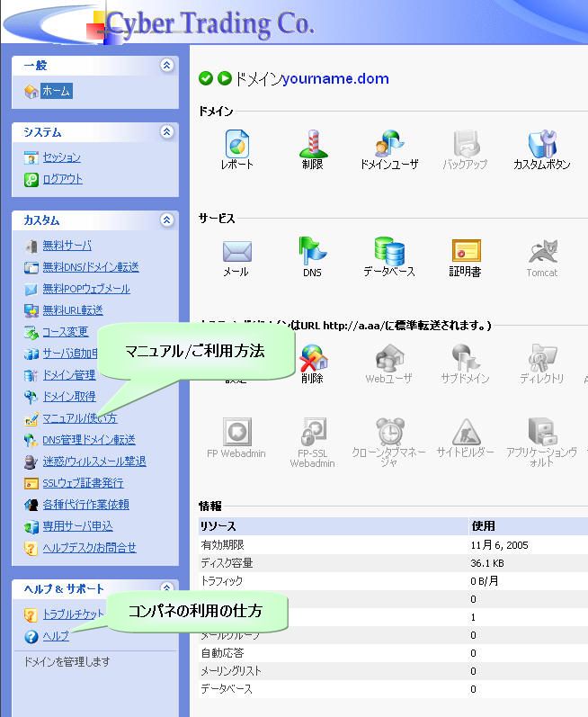Open the レポート report icon

237,148
